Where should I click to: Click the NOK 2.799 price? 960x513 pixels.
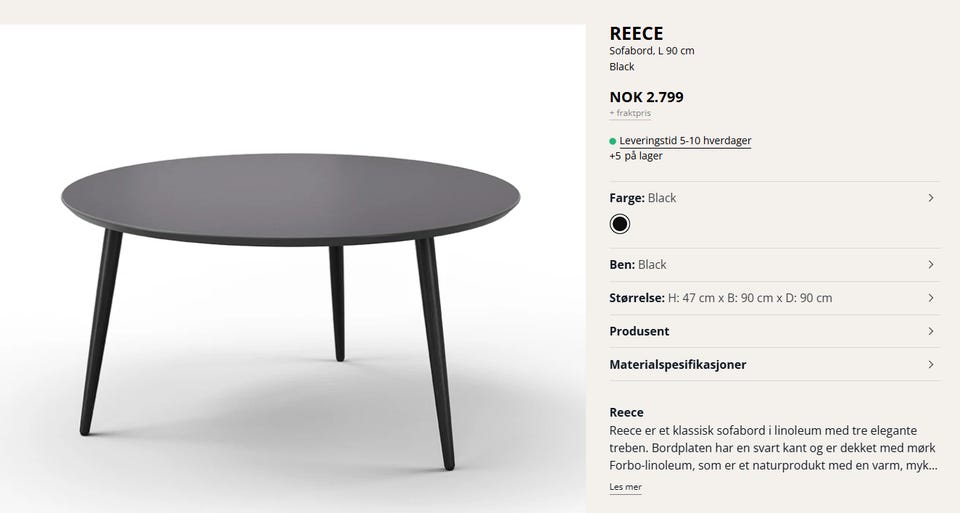point(647,97)
